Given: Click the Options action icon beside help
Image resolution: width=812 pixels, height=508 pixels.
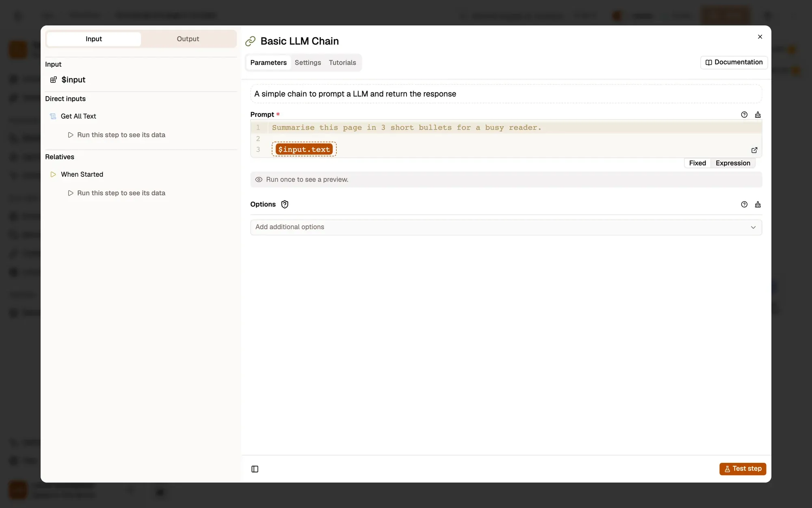Looking at the screenshot, I should coord(758,204).
